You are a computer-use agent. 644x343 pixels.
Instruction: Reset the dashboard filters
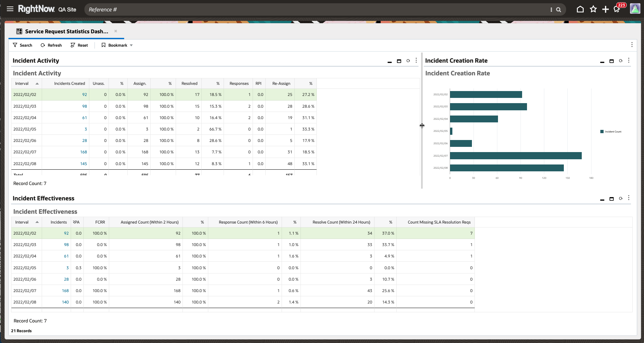click(79, 45)
